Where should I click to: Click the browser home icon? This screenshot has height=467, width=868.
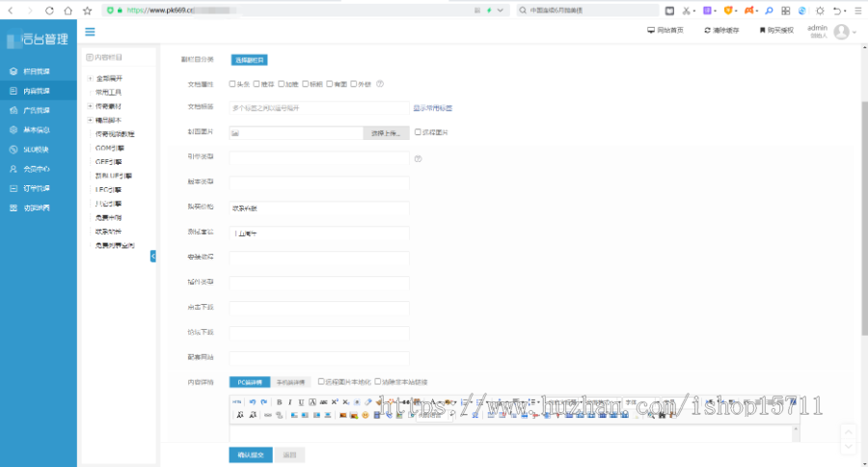point(68,11)
